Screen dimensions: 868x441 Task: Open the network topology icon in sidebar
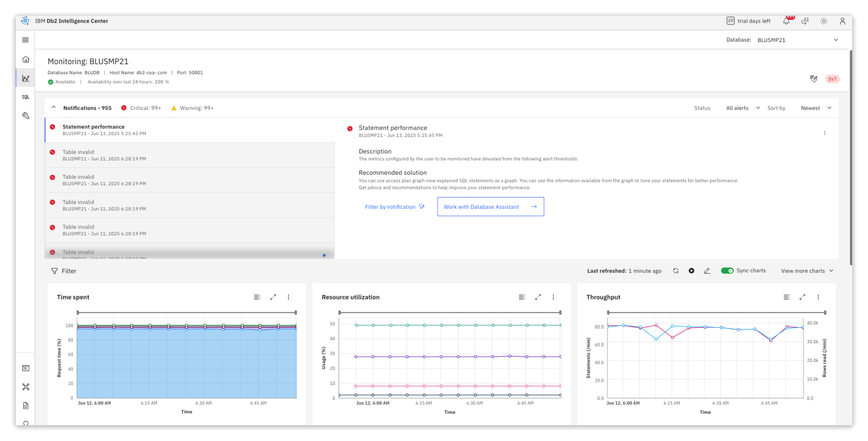26,387
